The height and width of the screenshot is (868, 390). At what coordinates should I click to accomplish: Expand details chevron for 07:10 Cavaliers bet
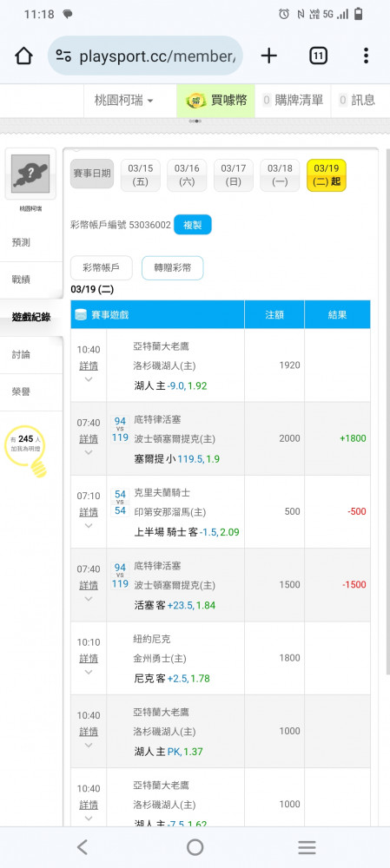pos(89,525)
